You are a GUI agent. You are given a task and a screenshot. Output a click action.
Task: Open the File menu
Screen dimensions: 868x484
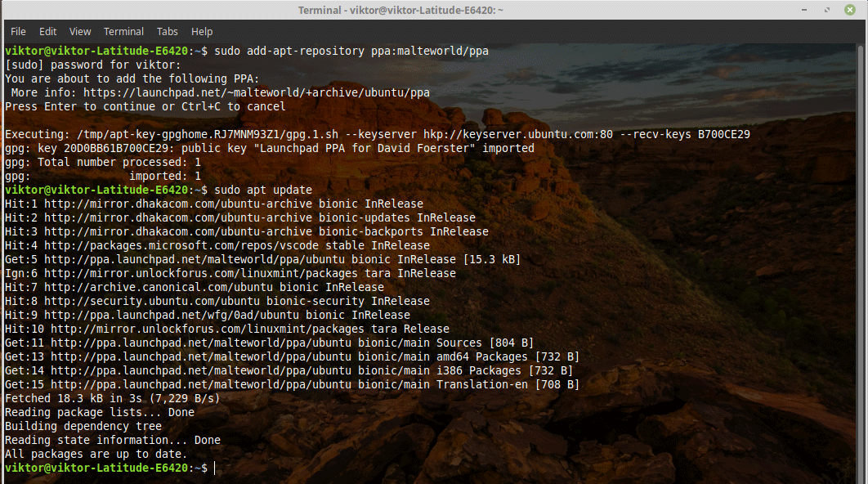(x=18, y=31)
